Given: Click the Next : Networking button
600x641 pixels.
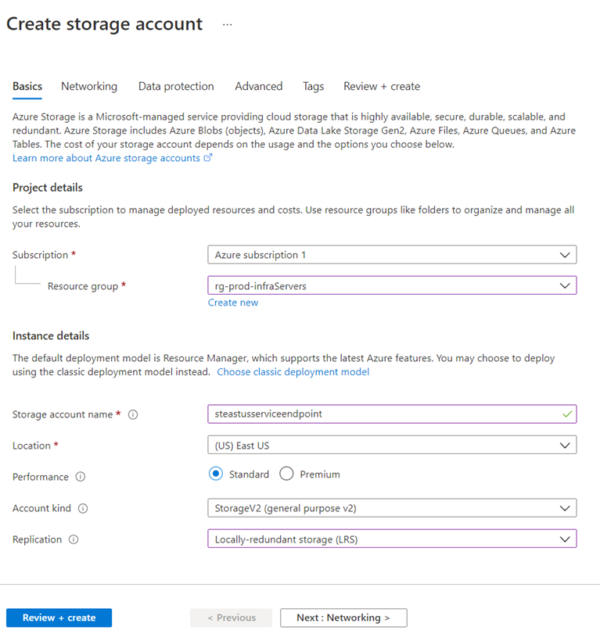Looking at the screenshot, I should point(343,618).
